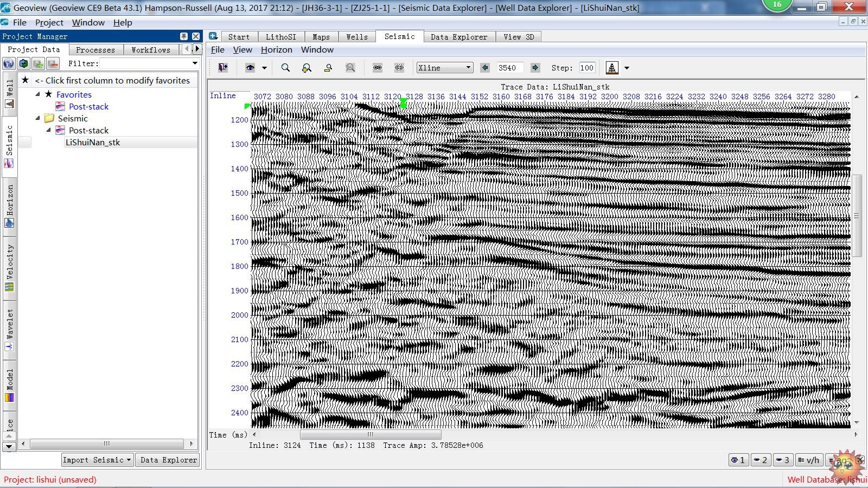The height and width of the screenshot is (488, 868).
Task: Open the View 3D tab
Action: pyautogui.click(x=519, y=37)
